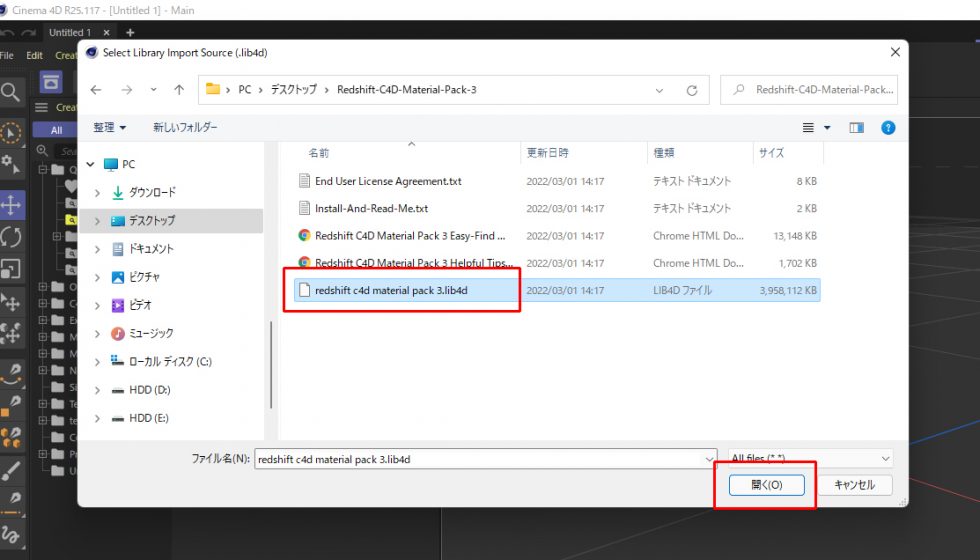Toggle the preview pane icon
The width and height of the screenshot is (980, 560).
pos(856,128)
